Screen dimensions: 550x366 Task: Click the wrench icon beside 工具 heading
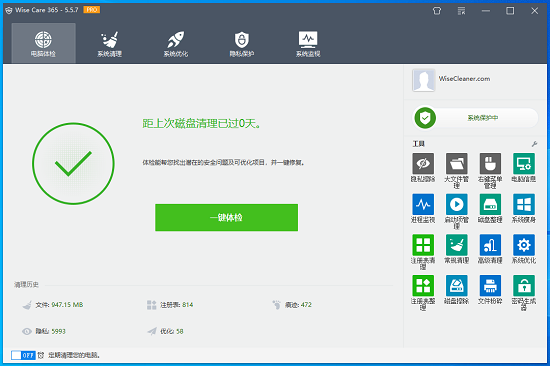coord(534,144)
